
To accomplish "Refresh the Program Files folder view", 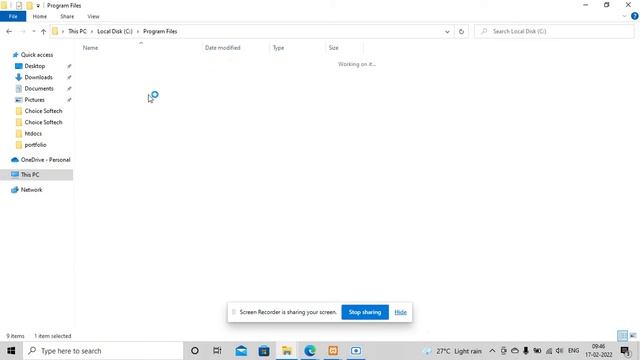I will 461,31.
